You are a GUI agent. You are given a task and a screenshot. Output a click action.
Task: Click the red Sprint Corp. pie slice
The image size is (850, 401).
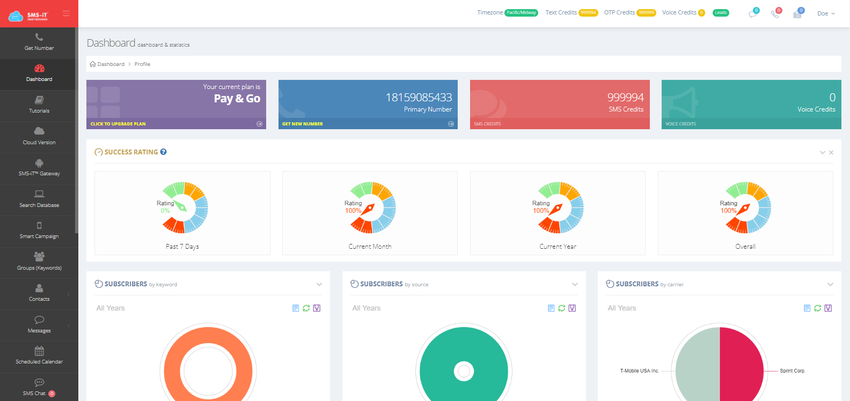[x=742, y=364]
